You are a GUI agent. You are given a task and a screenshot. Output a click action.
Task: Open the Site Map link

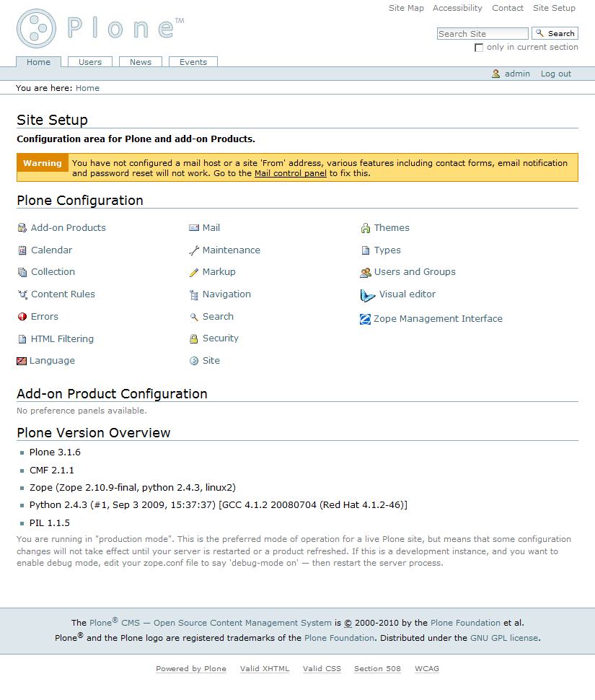[406, 8]
